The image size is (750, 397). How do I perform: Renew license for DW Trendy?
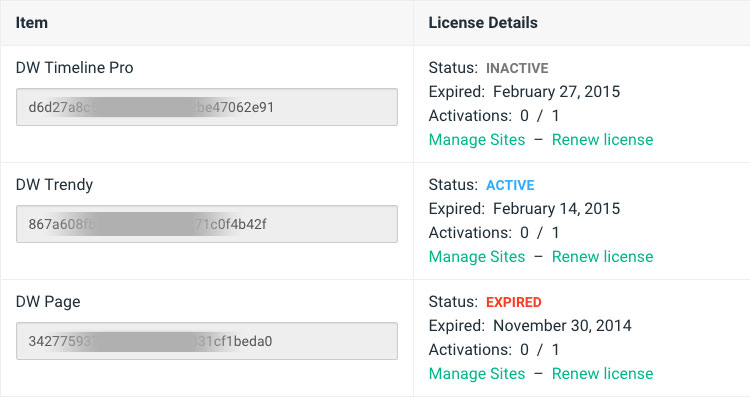[x=603, y=257]
